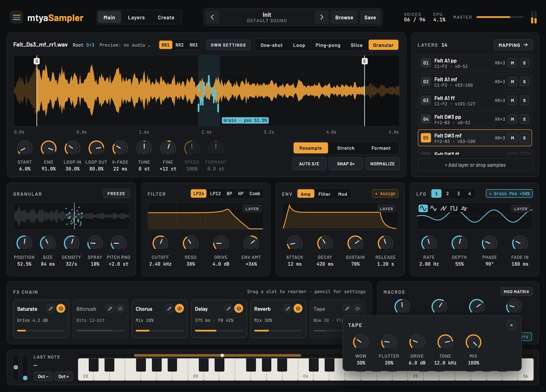546x392 pixels.
Task: Solo the Felt A1 pp layer
Action: point(524,63)
